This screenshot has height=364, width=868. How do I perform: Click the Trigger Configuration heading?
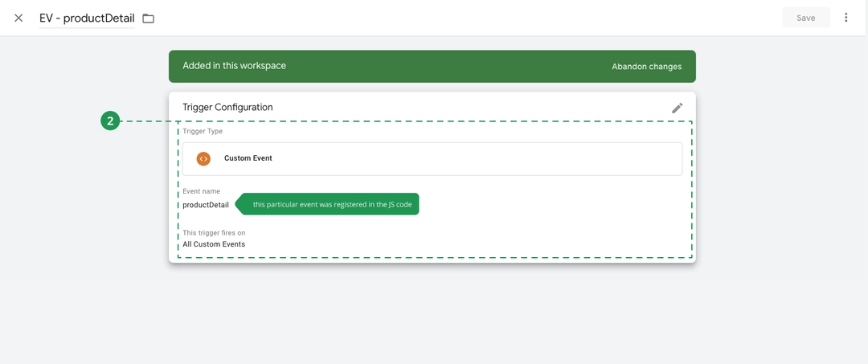click(227, 108)
